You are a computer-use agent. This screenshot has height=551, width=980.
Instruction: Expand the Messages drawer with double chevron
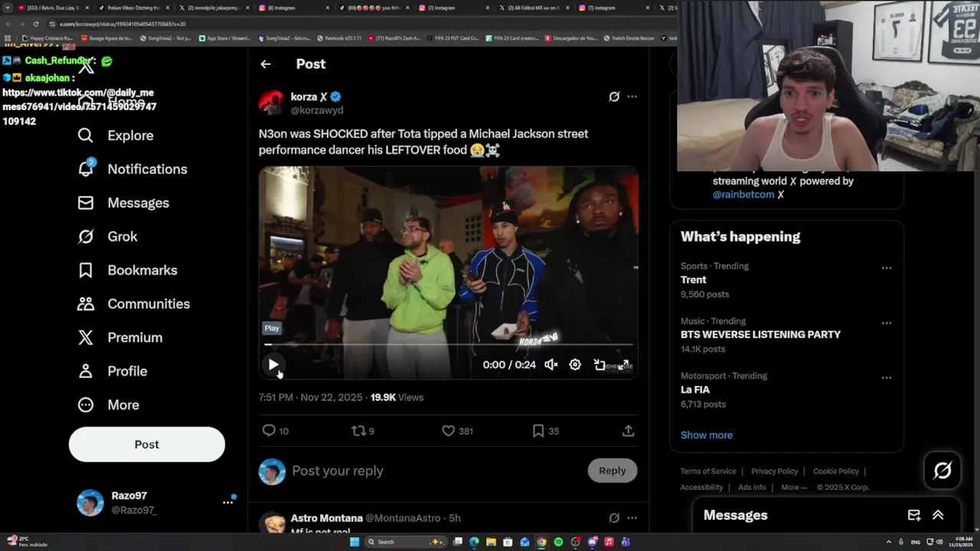tap(938, 515)
